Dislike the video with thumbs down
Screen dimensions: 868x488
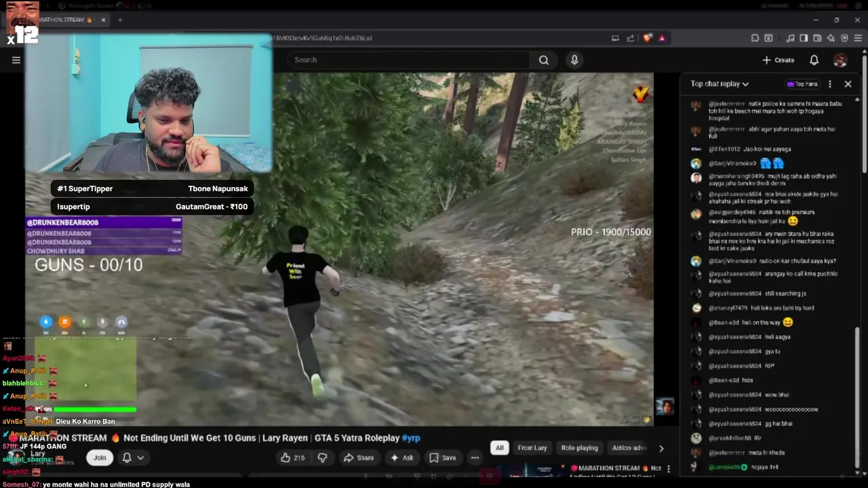click(322, 457)
